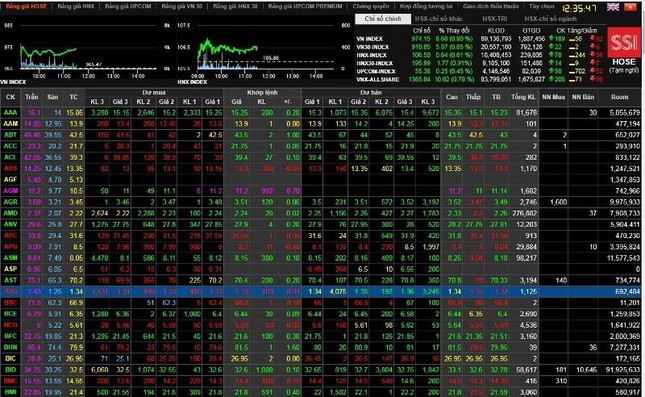Image resolution: width=645 pixels, height=397 pixels.
Task: Sort table by CK column header
Action: coord(10,97)
